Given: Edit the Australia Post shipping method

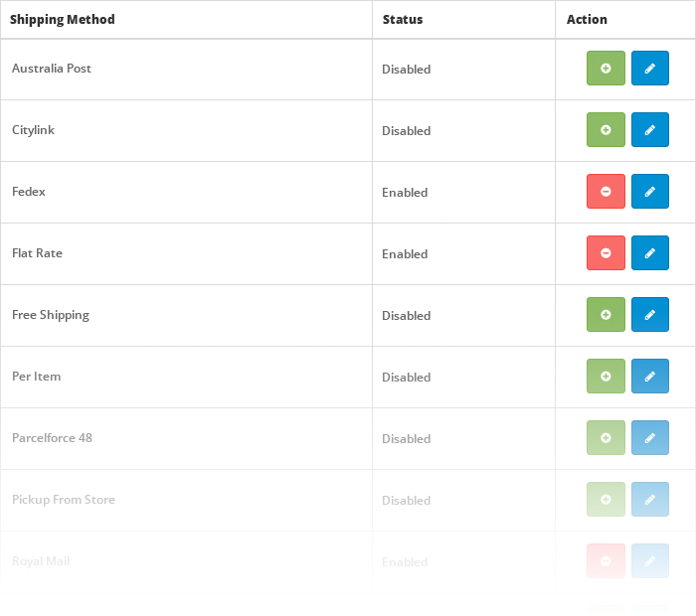Looking at the screenshot, I should pos(650,69).
